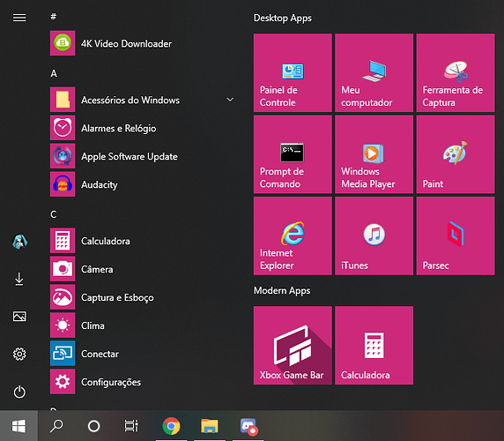Open Acessórios do Windows folder icon

[x=63, y=100]
